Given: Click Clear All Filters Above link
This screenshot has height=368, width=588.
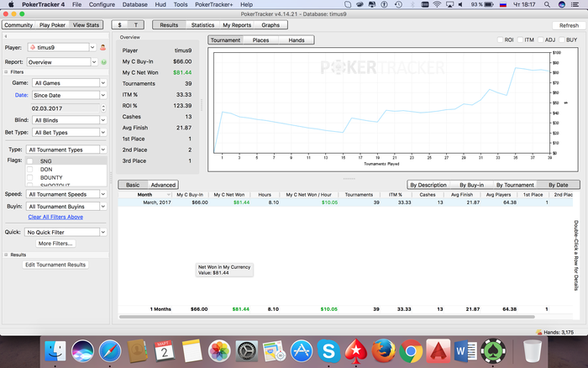Looking at the screenshot, I should click(55, 217).
